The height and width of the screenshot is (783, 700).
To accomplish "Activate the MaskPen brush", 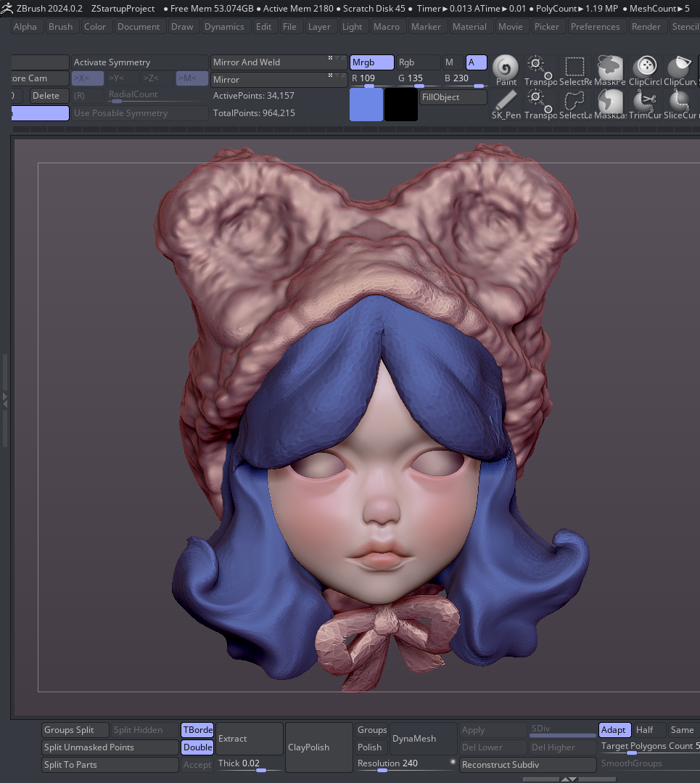I will point(609,70).
